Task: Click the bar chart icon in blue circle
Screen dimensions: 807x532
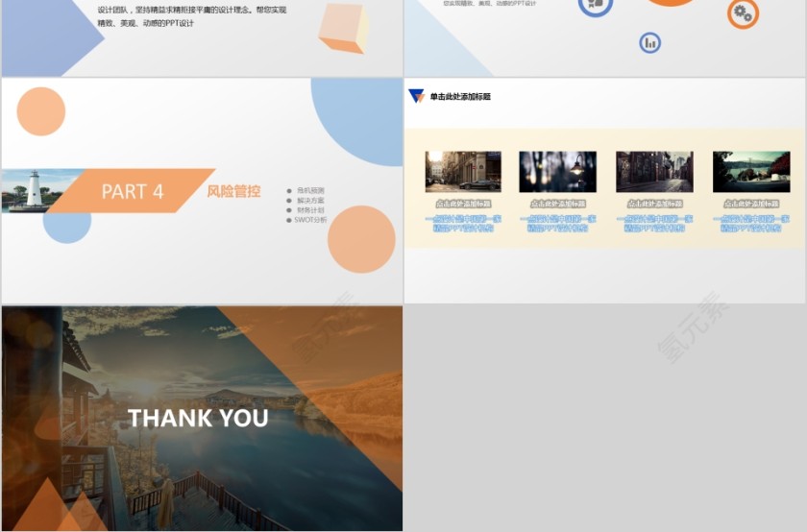Action: tap(650, 42)
